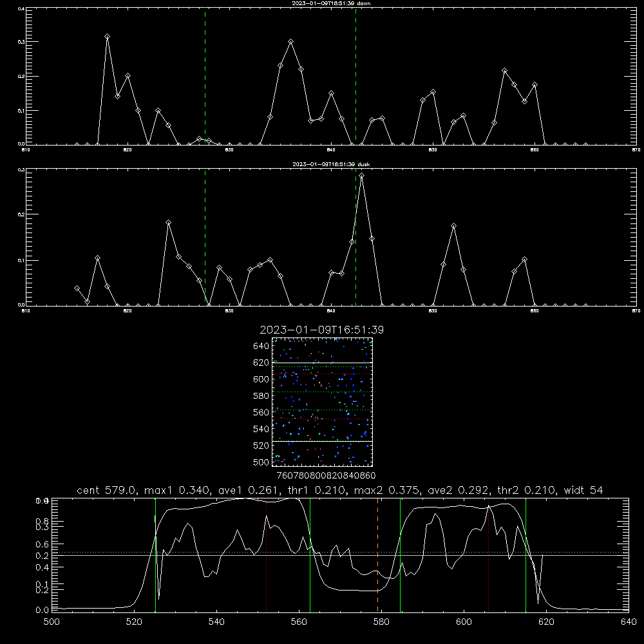Click the second green dashed line in dusk plot
Viewport: 644px width, 644px height.
click(355, 237)
